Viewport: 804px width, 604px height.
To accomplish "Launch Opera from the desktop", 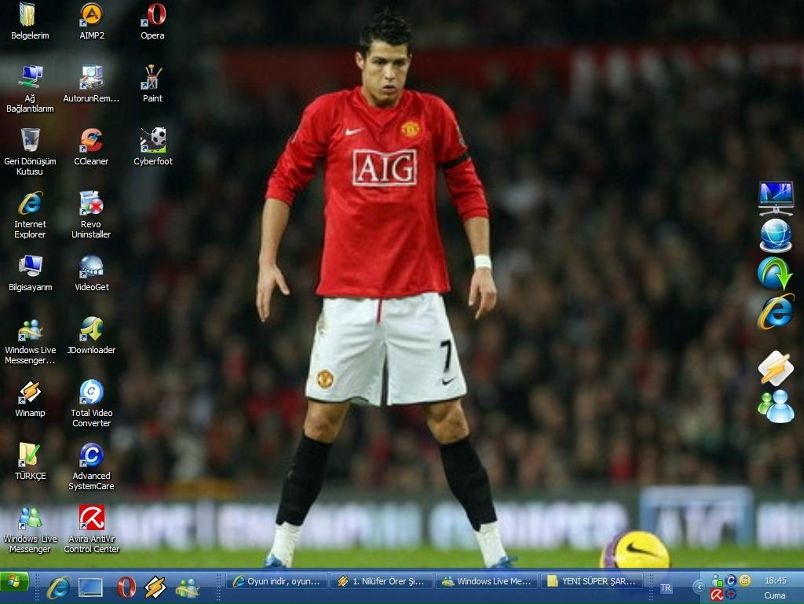I will pos(153,16).
